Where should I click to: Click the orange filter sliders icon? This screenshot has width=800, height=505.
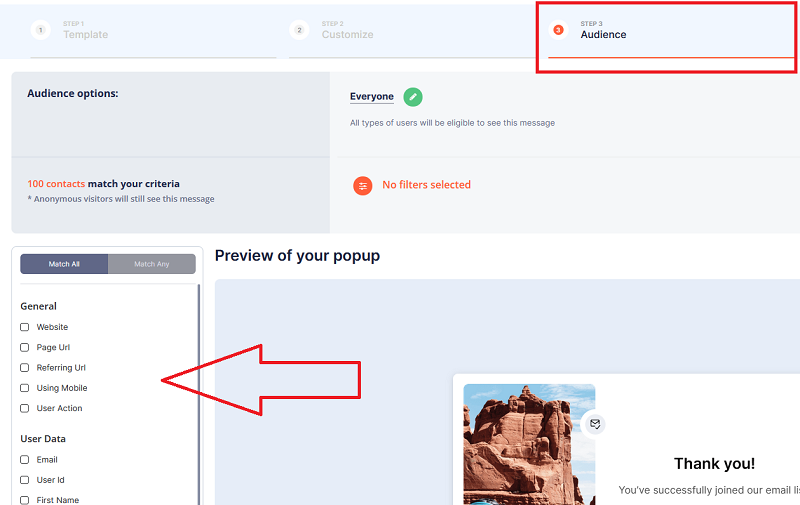pos(363,185)
